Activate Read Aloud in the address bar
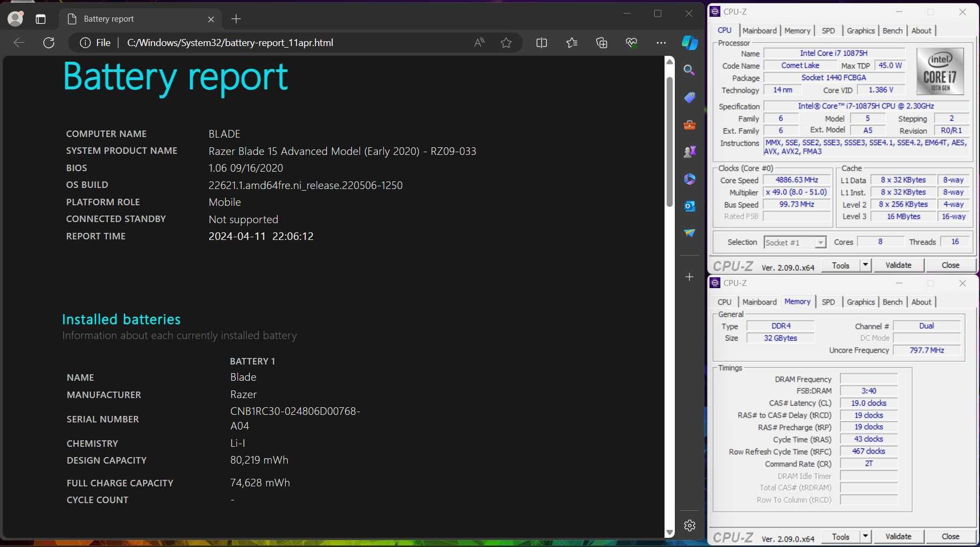 click(479, 43)
